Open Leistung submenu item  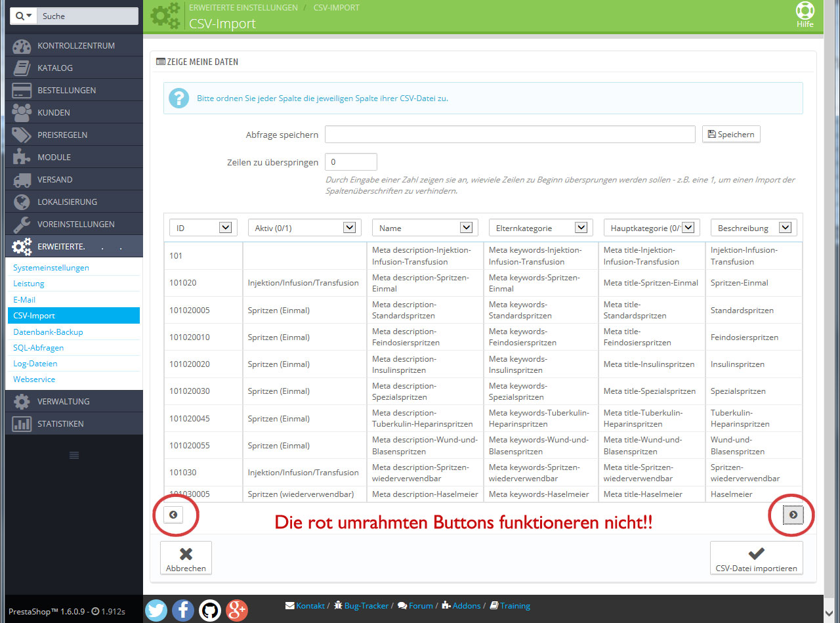(29, 284)
